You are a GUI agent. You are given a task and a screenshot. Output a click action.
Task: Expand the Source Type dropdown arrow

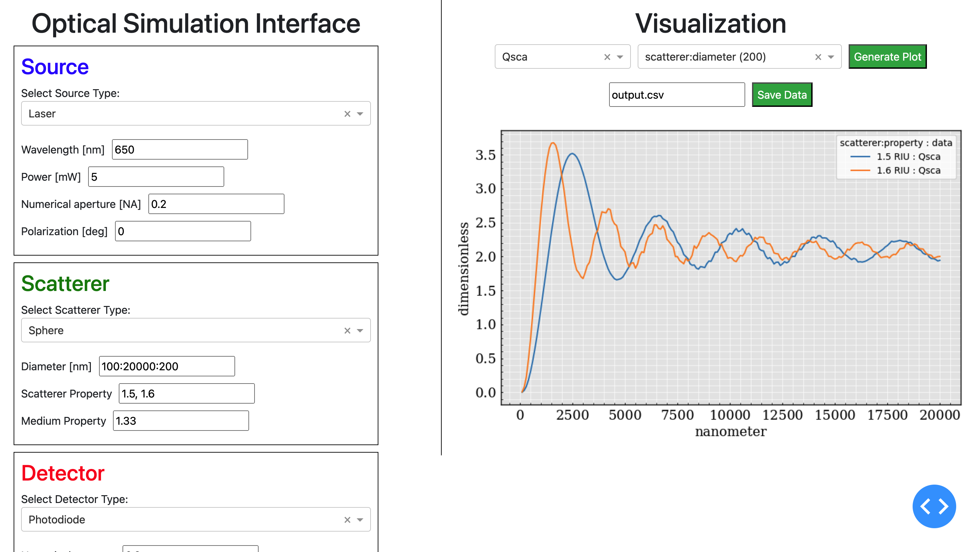click(x=360, y=114)
